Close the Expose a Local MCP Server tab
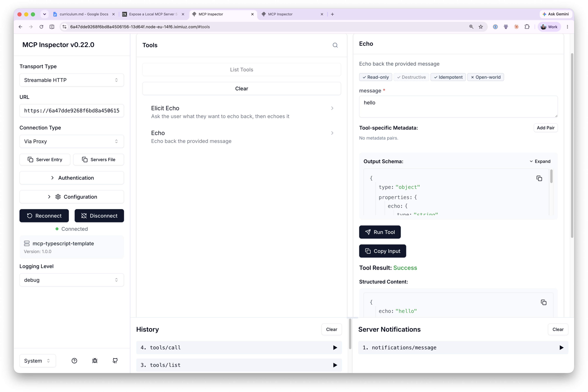Screen dimensions: 588x392 pyautogui.click(x=183, y=14)
